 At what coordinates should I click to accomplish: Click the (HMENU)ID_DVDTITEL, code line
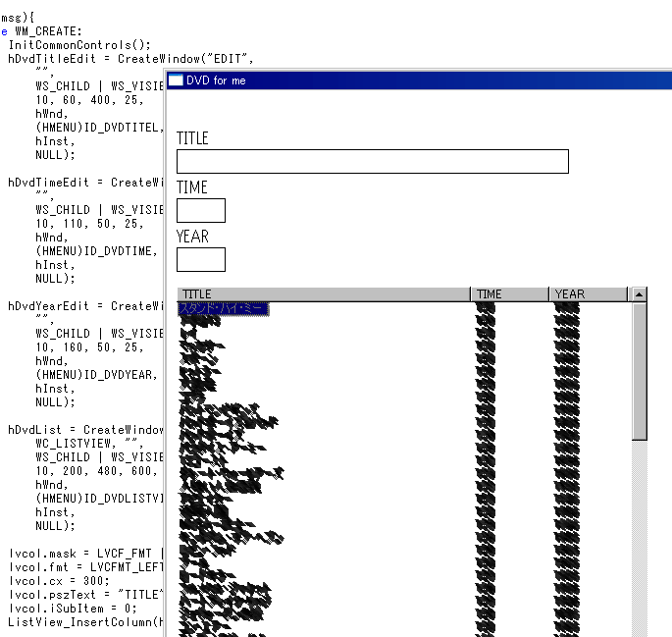coord(99,128)
